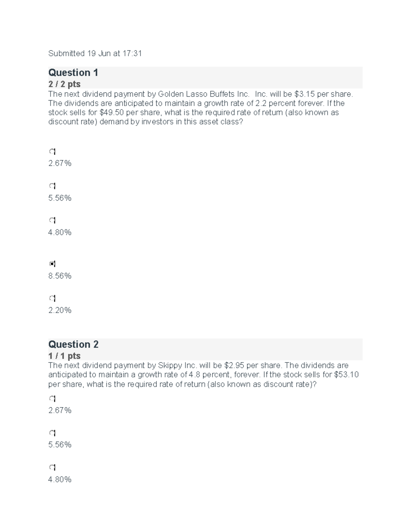
Task: Click the "1 / 1 pts" score text
Action: tap(64, 356)
